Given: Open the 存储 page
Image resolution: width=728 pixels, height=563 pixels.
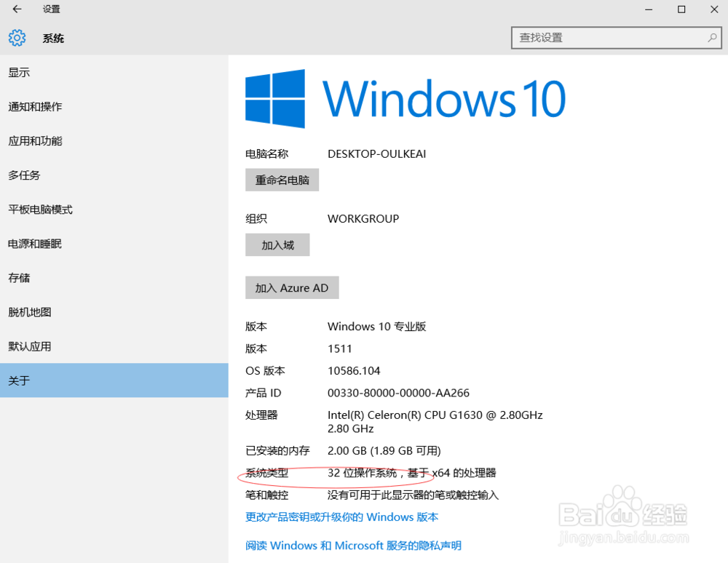Looking at the screenshot, I should pyautogui.click(x=114, y=278).
